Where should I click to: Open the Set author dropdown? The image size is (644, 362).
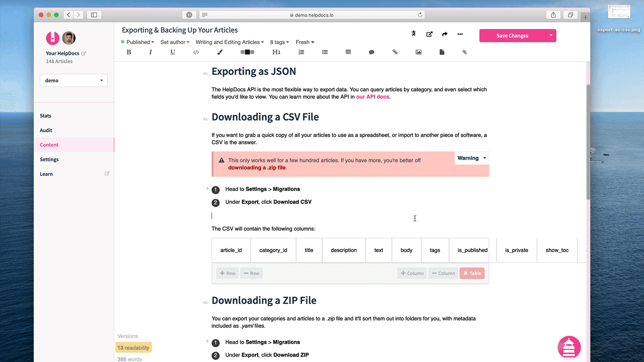pos(175,42)
